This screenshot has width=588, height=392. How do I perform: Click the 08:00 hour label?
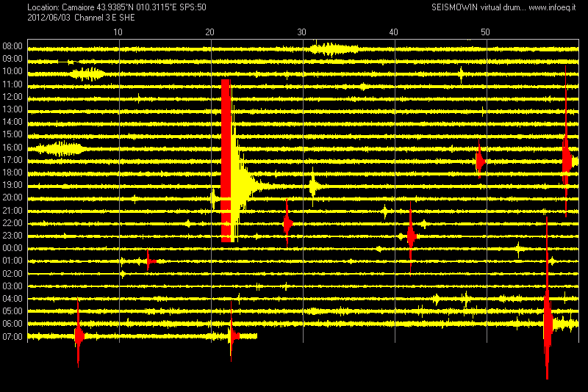click(12, 46)
